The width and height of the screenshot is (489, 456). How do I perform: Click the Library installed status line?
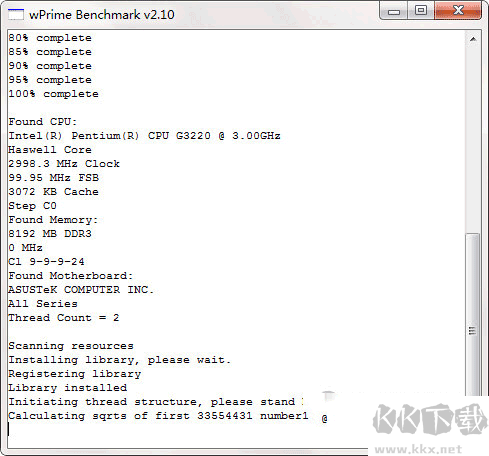[67, 388]
